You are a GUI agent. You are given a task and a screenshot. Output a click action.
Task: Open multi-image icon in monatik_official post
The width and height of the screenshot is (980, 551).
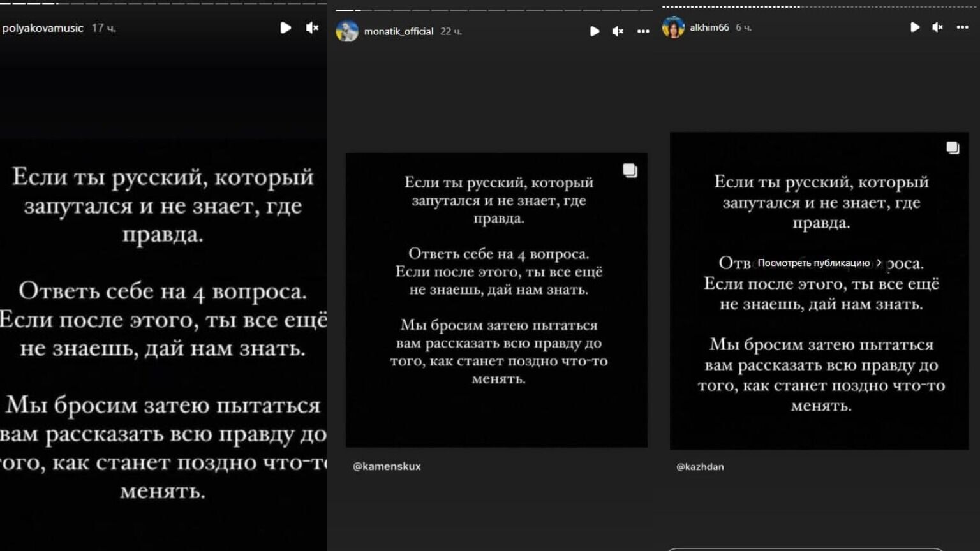pos(630,170)
